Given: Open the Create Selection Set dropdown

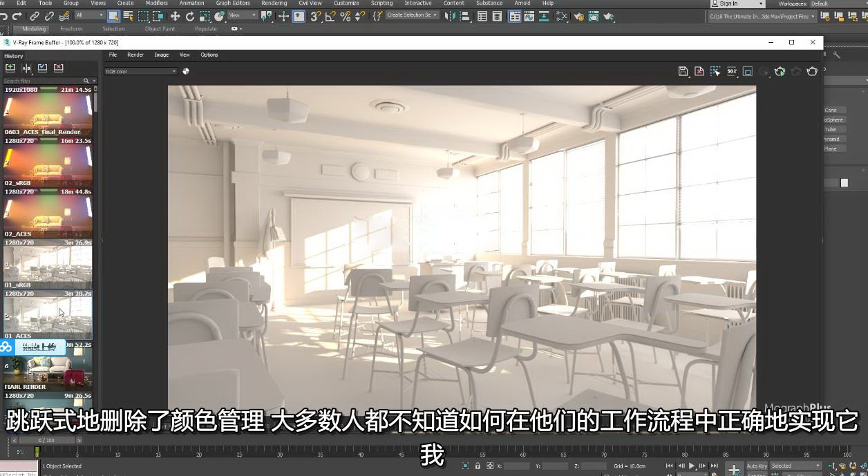Looking at the screenshot, I should (412, 15).
